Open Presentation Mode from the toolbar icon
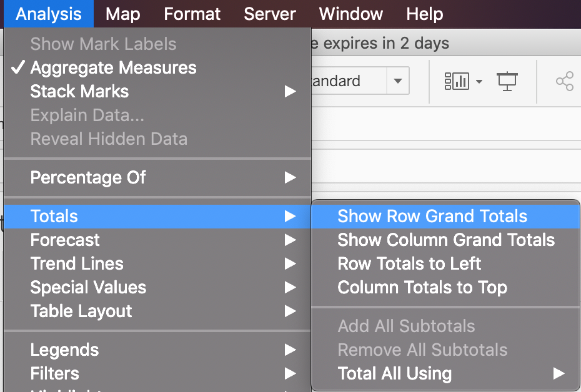Viewport: 581px width, 392px height. pyautogui.click(x=507, y=81)
